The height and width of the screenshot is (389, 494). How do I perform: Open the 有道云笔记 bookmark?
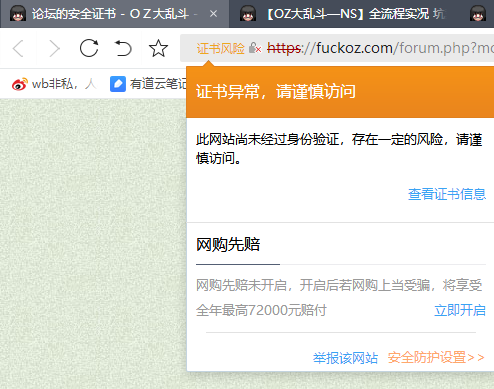coord(149,84)
